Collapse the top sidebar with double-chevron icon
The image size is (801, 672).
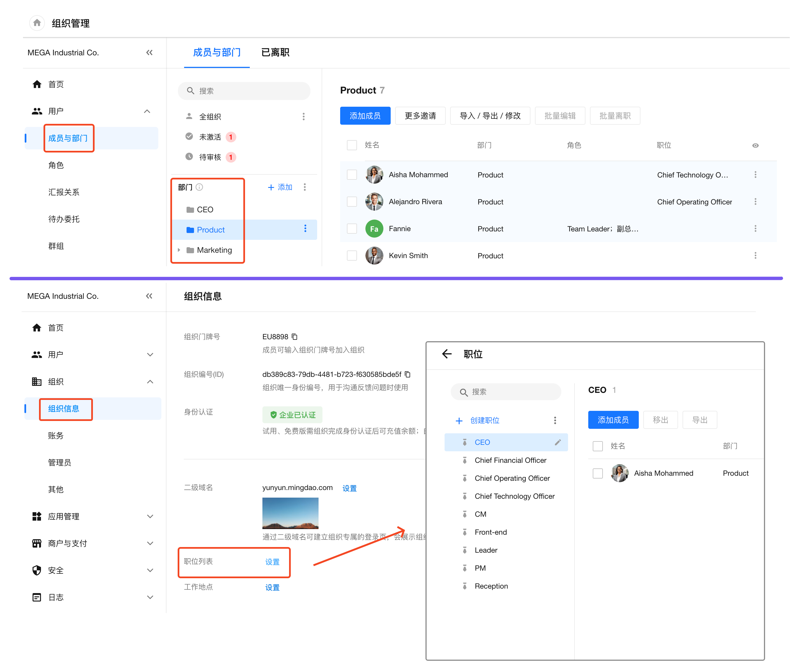click(x=149, y=53)
